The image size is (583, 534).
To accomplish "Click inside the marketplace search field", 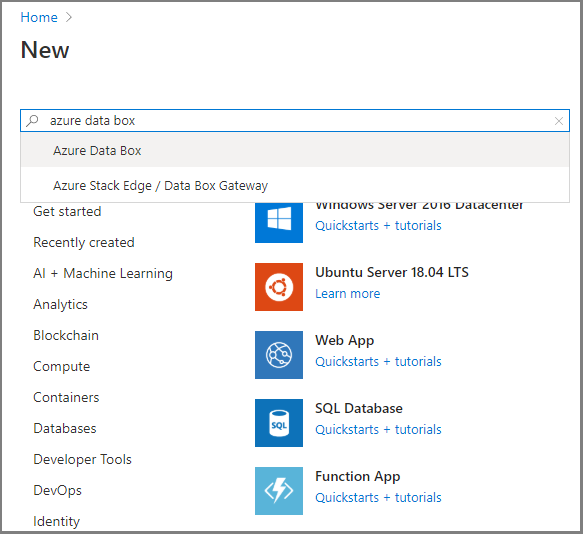I will (295, 120).
